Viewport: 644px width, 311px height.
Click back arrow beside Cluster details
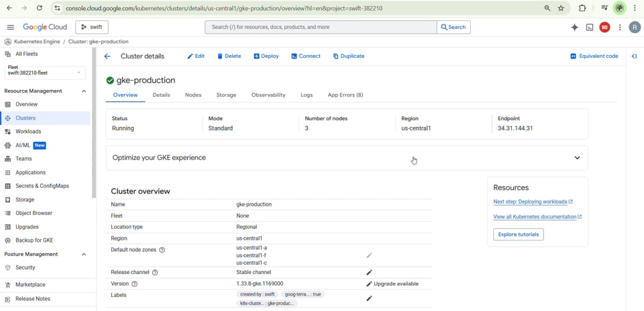[x=107, y=56]
